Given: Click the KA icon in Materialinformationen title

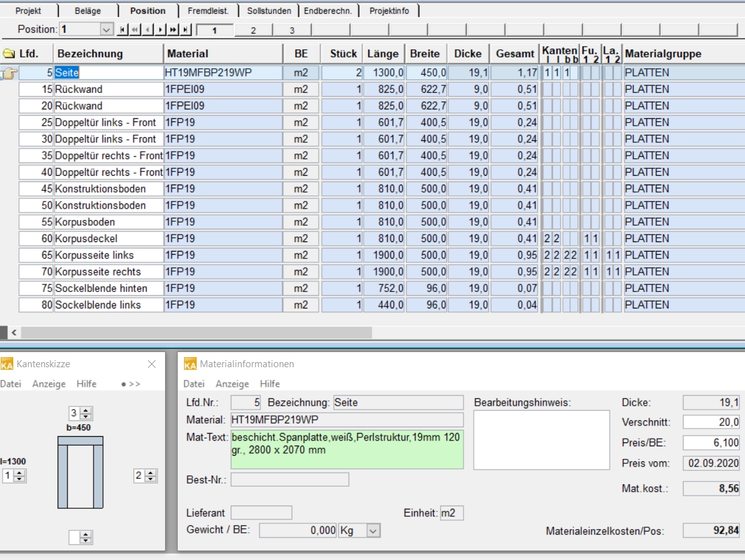Looking at the screenshot, I should (x=190, y=364).
